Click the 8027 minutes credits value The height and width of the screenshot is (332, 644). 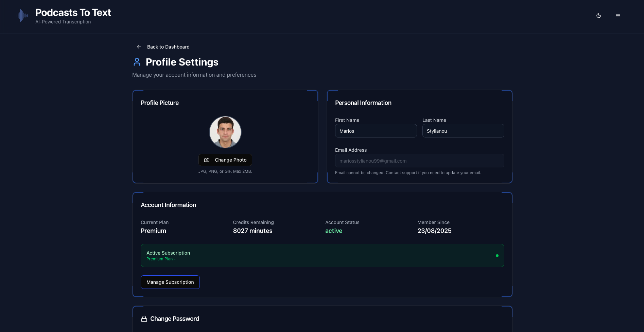pyautogui.click(x=253, y=231)
